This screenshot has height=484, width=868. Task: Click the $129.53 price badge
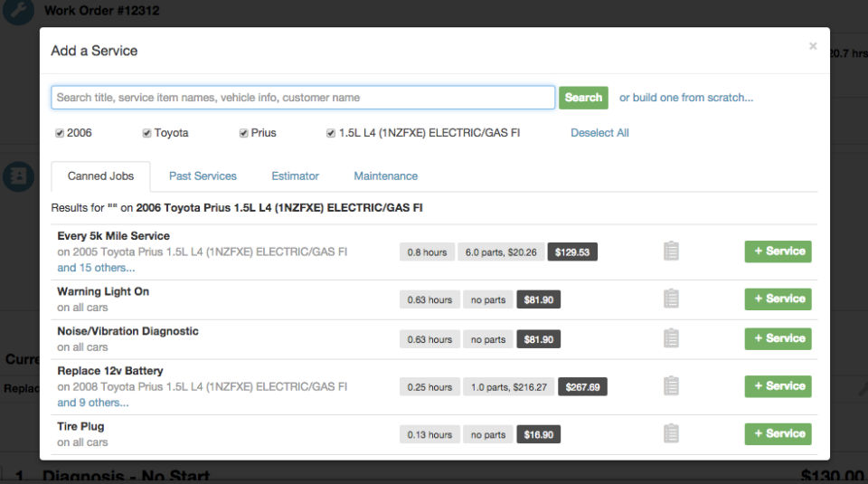pyautogui.click(x=572, y=252)
